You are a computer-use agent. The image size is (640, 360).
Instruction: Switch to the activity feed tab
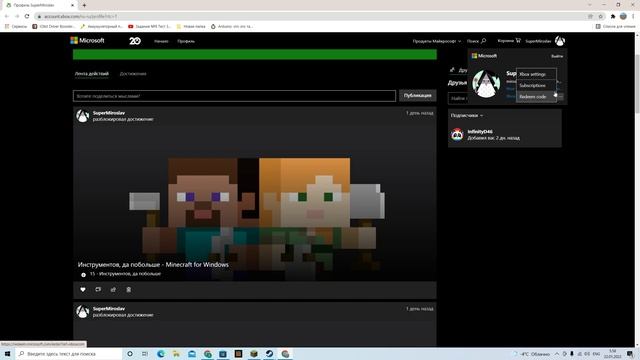tap(91, 74)
